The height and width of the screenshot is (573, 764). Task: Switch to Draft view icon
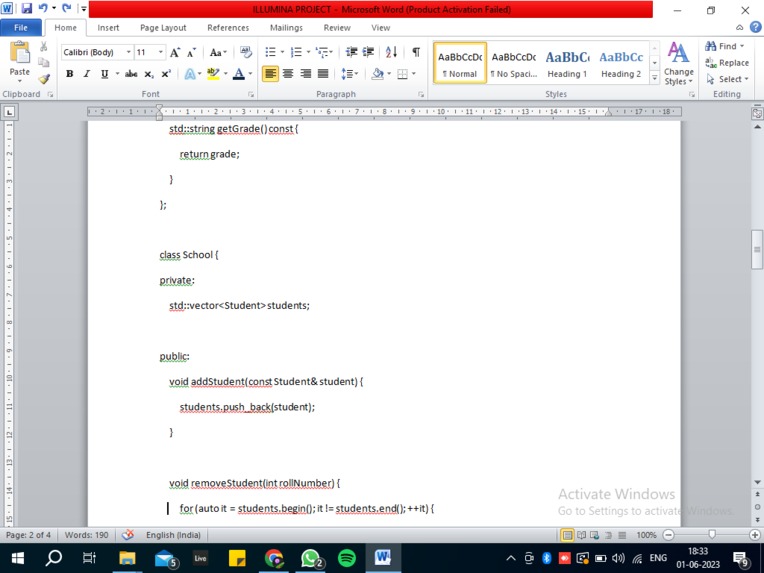[x=622, y=535]
